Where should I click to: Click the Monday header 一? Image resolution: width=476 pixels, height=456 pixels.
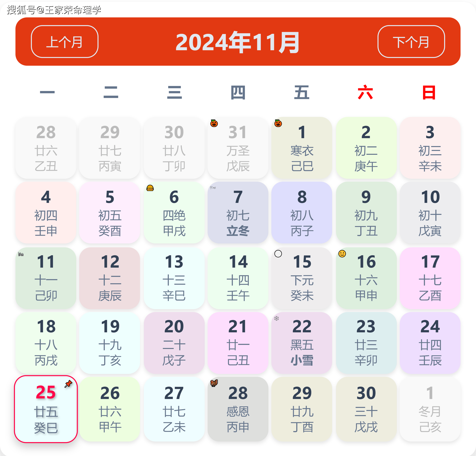point(47,92)
